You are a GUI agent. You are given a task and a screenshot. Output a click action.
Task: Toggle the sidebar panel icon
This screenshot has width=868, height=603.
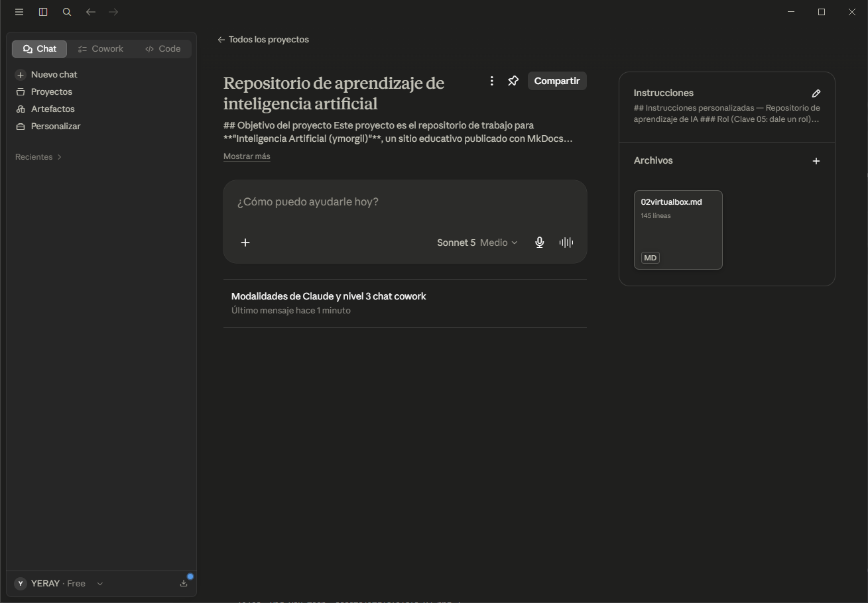(43, 12)
